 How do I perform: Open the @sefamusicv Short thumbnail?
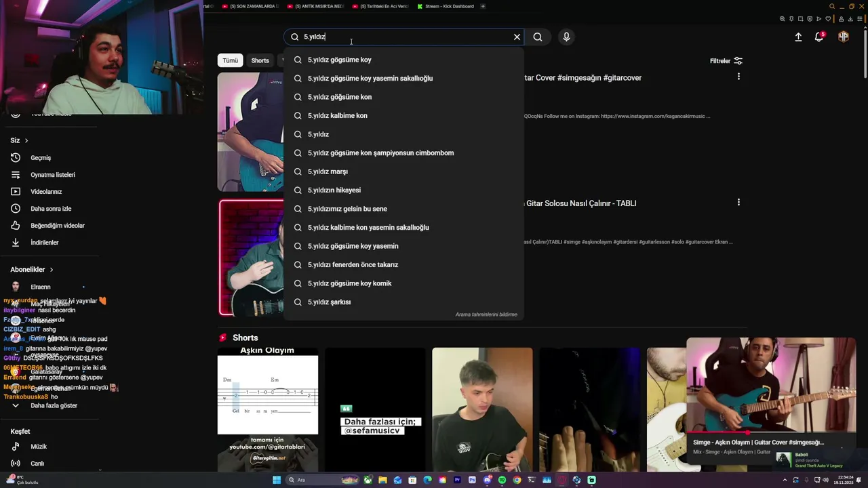pyautogui.click(x=375, y=409)
